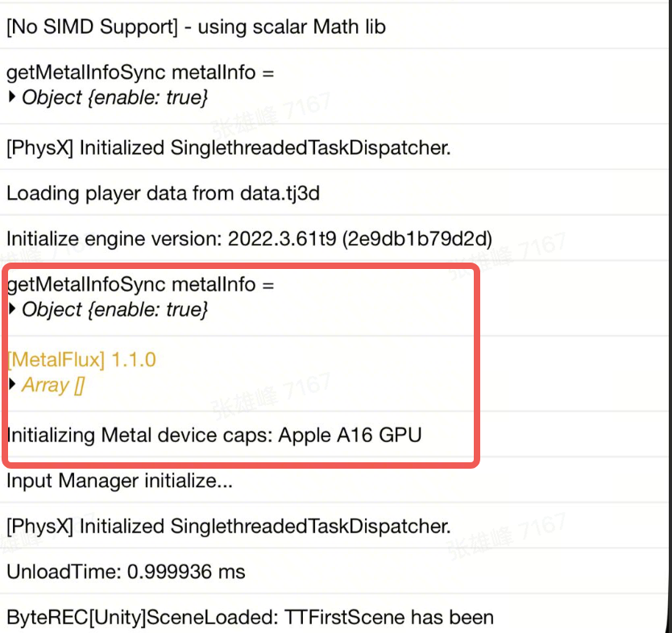Click the topmost getMetalInfoSync metalInfo log text
Viewport: 672px width, 633px height.
click(x=140, y=72)
